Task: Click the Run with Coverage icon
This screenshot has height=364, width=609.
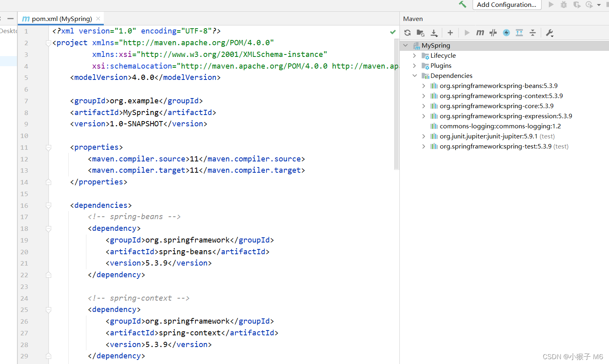Action: click(577, 4)
